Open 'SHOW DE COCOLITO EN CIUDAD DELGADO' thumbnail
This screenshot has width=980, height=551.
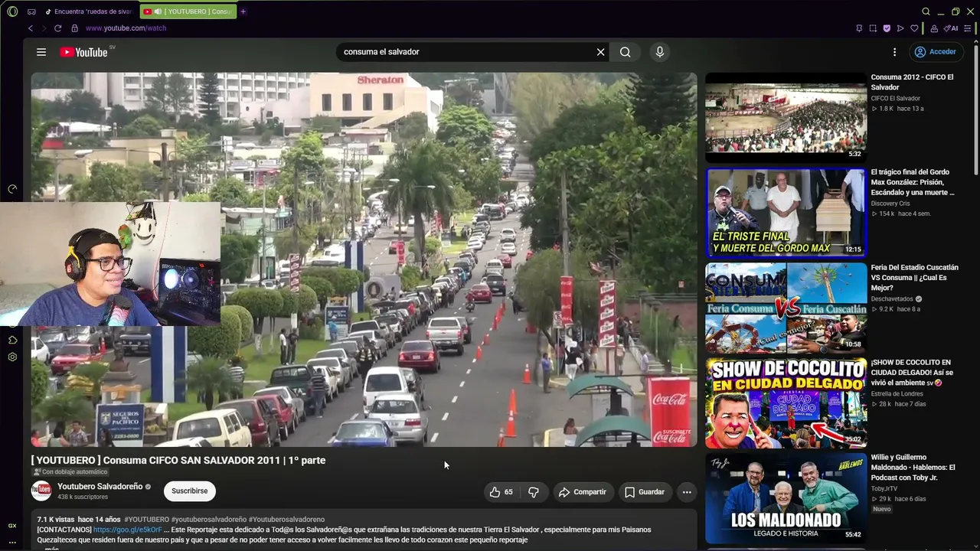pos(786,402)
